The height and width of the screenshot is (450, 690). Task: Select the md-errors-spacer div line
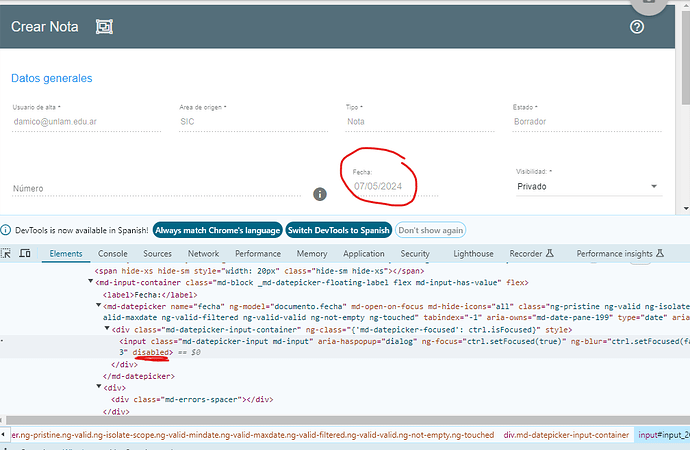point(192,399)
